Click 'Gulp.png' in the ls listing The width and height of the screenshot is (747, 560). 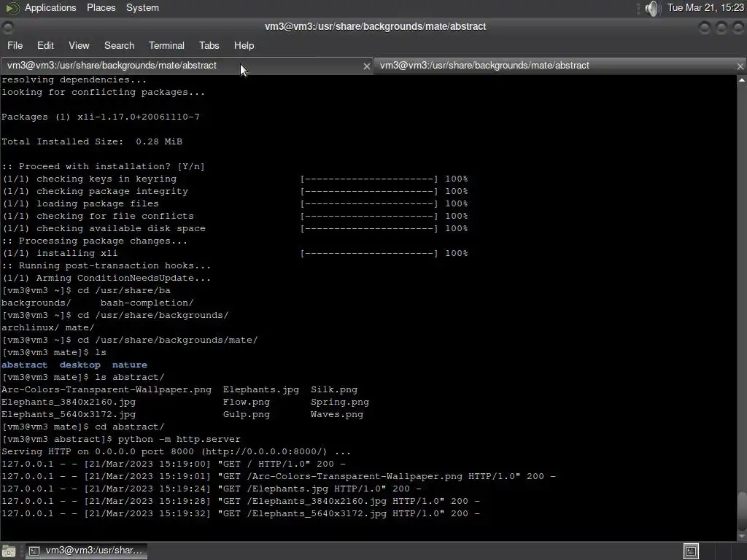click(247, 414)
